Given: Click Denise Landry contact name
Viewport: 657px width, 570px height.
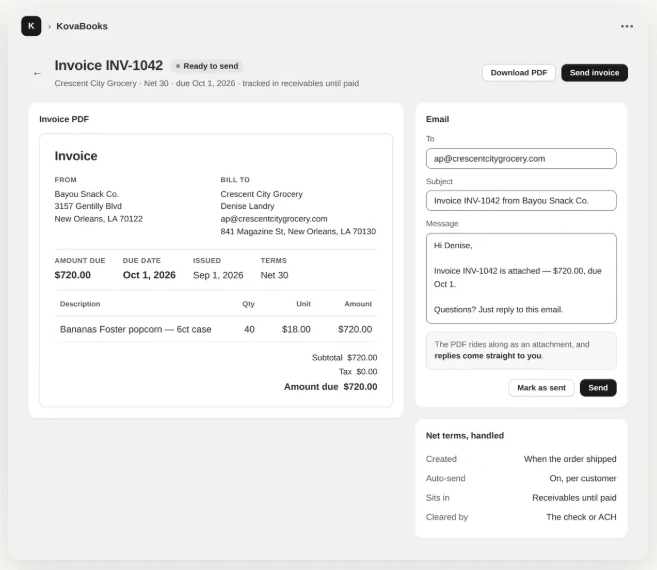Looking at the screenshot, I should click(248, 206).
